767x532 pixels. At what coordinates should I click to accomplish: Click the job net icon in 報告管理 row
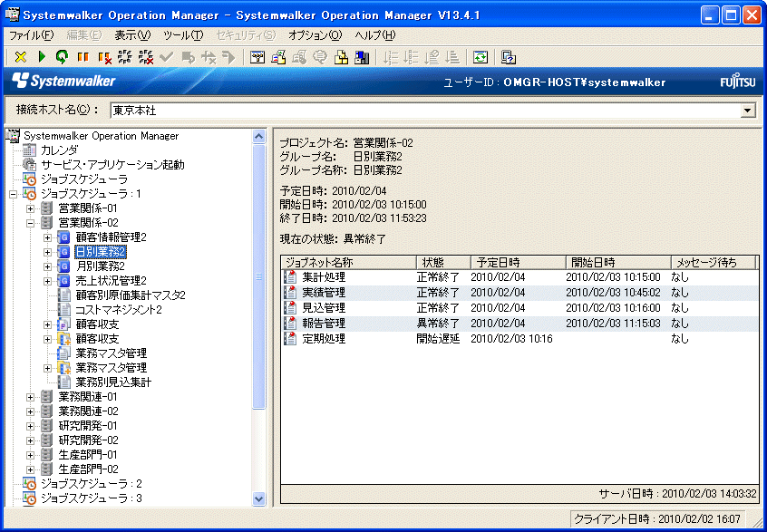point(290,324)
